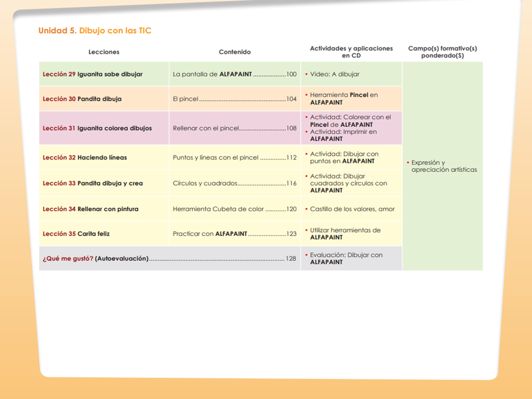This screenshot has width=532, height=399.
Task: Click Lección 33 Pandita dibuja y crea
Action: (x=93, y=183)
